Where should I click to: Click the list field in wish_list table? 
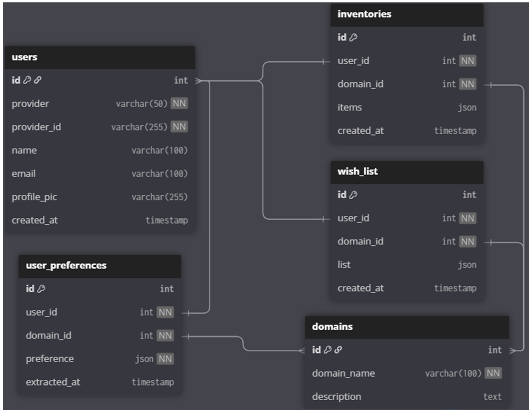coord(344,265)
